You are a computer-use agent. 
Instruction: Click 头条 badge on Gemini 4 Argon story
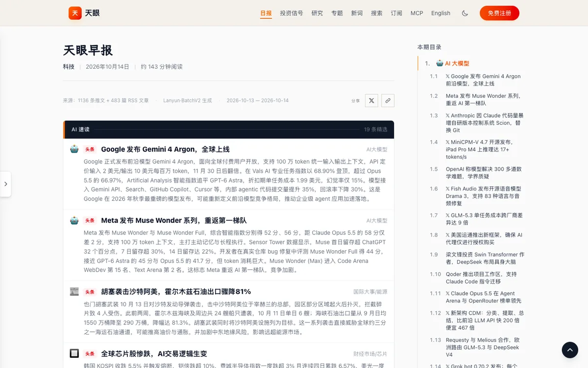(90, 150)
